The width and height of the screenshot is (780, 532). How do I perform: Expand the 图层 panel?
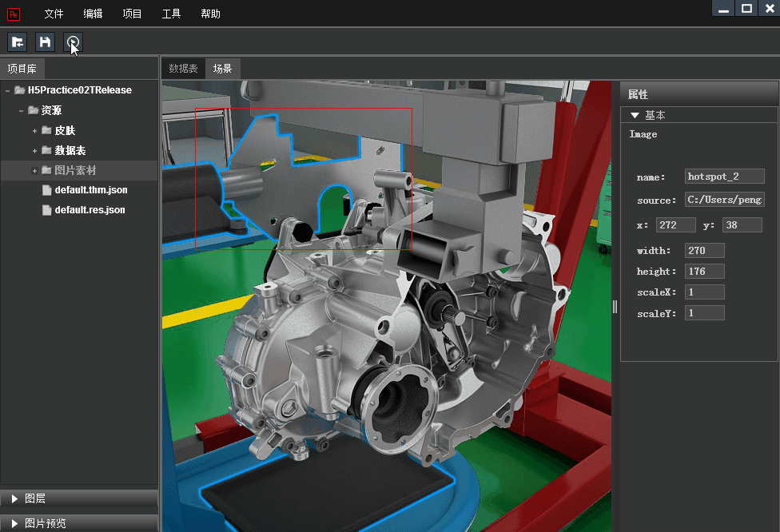(x=14, y=498)
